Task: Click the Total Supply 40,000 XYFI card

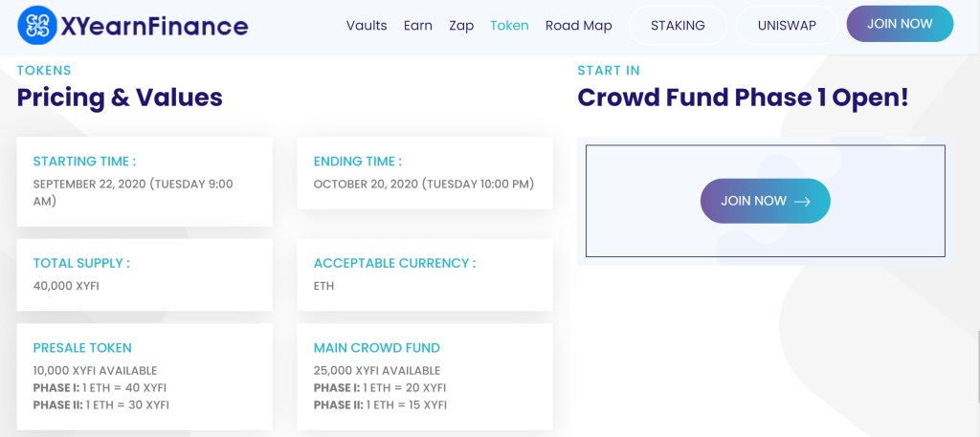Action: (x=145, y=274)
